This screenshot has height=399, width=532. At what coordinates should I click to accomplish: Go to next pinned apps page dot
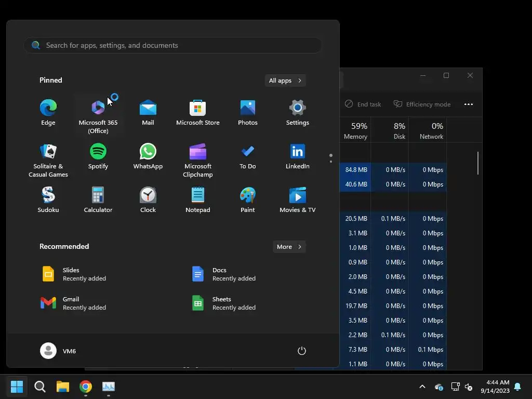pos(331,162)
